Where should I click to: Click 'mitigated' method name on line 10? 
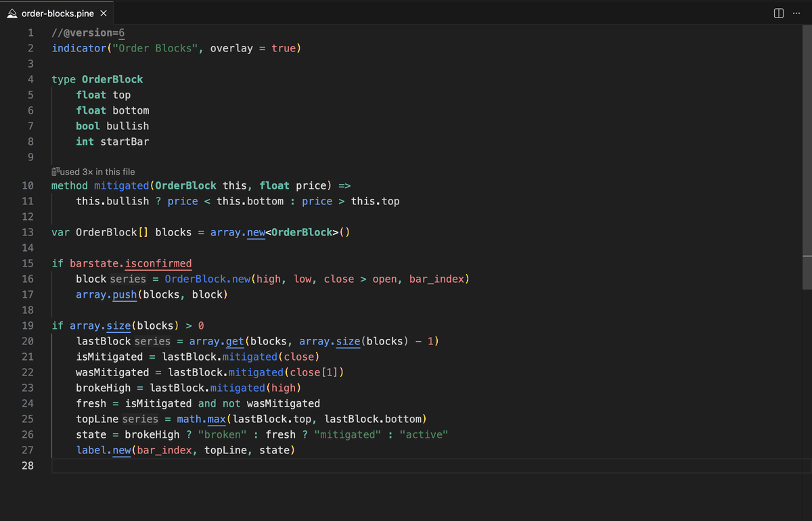point(122,185)
